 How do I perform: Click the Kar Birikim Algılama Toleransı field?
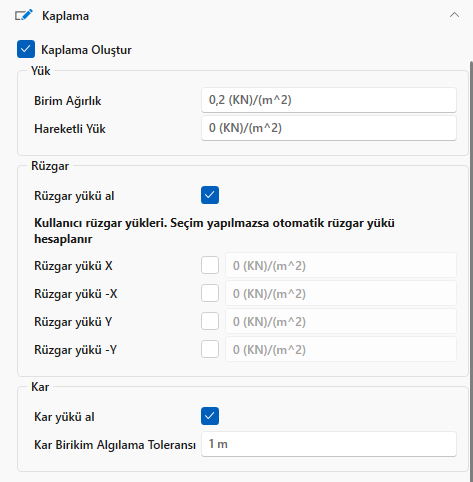pyautogui.click(x=329, y=444)
